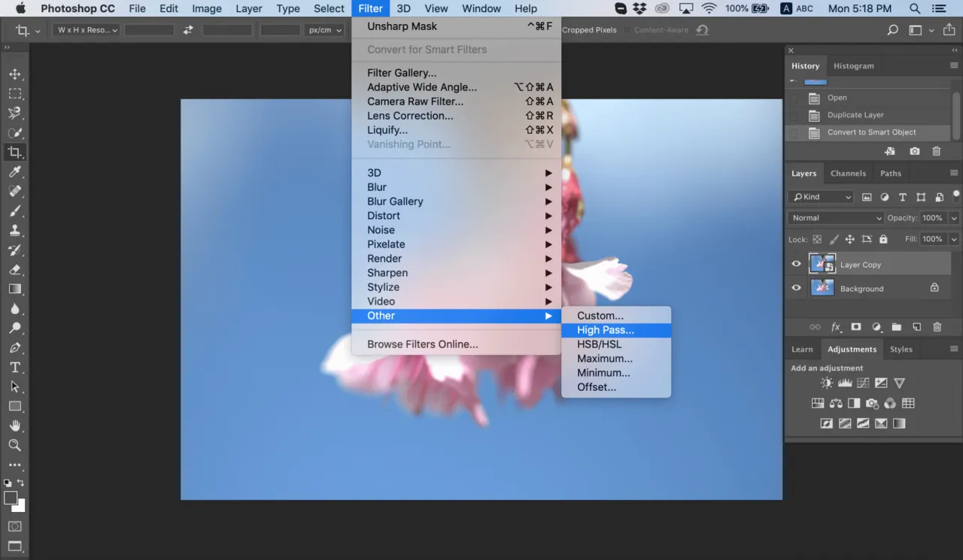
Task: Select the Crop tool
Action: 16,153
